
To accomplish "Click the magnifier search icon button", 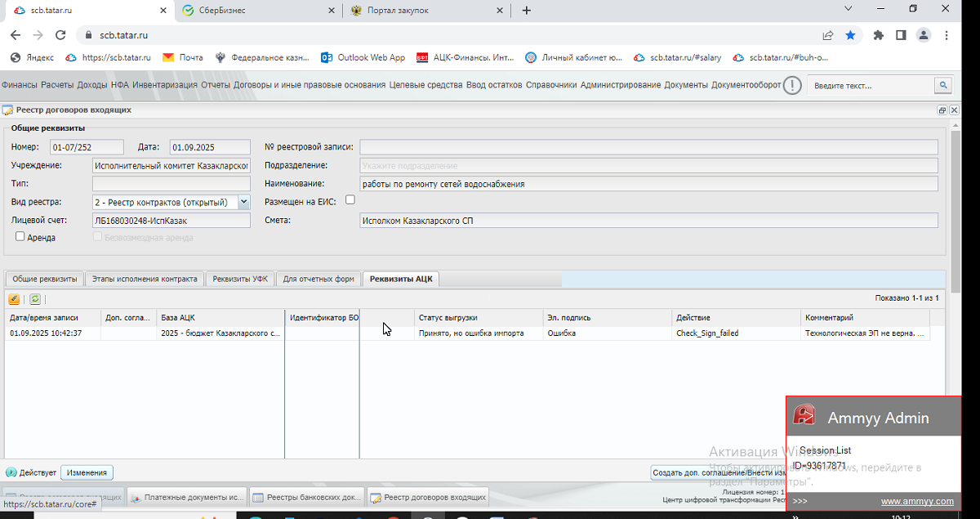I will [x=943, y=85].
